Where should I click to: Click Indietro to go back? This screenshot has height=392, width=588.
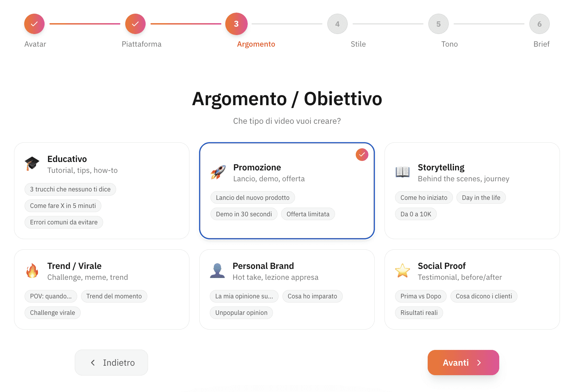111,363
